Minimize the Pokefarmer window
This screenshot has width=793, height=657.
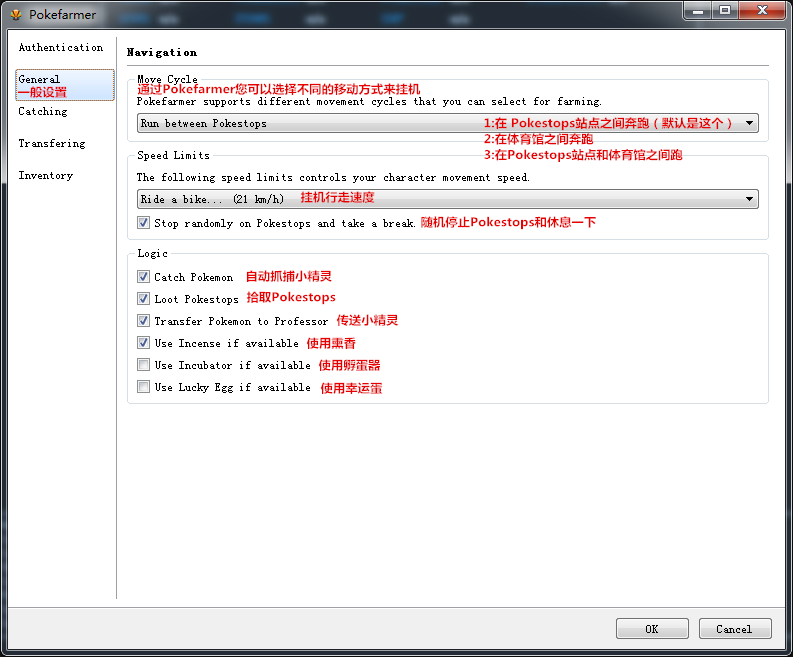click(x=698, y=10)
